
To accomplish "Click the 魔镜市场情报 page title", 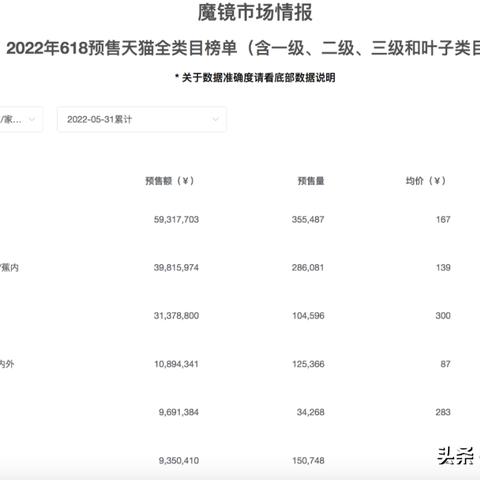I will point(255,13).
